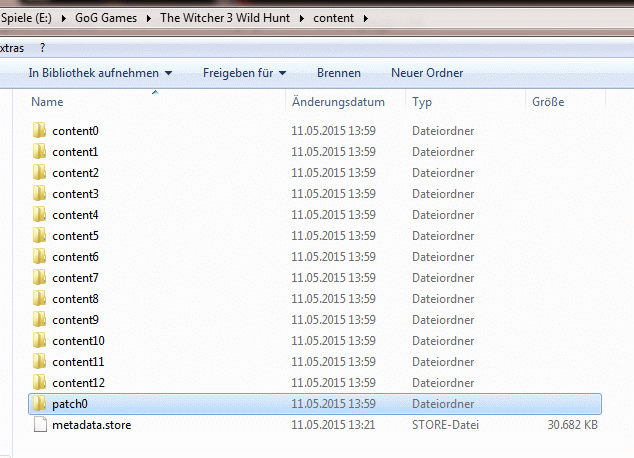This screenshot has height=458, width=634.
Task: Navigate to GoG Games in breadcrumb
Action: [106, 18]
